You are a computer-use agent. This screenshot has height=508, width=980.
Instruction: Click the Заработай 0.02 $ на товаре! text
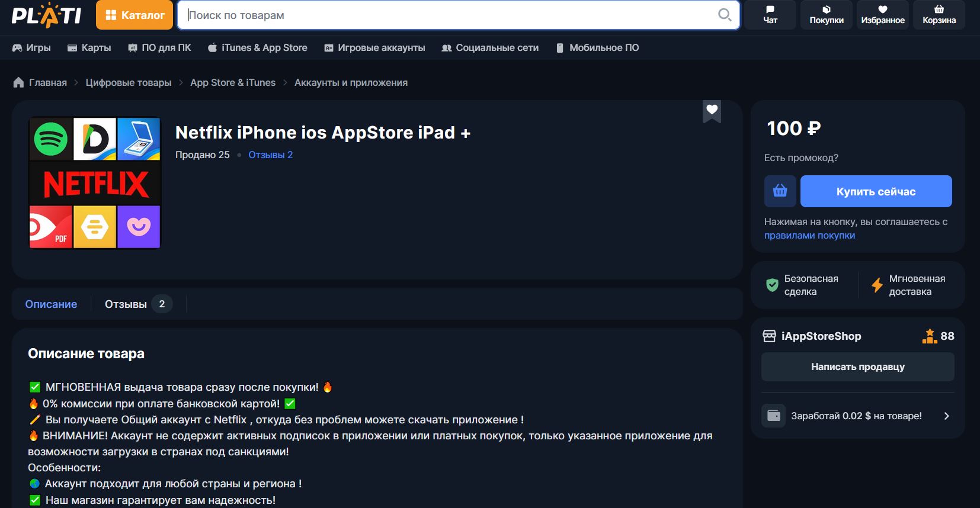(x=856, y=416)
